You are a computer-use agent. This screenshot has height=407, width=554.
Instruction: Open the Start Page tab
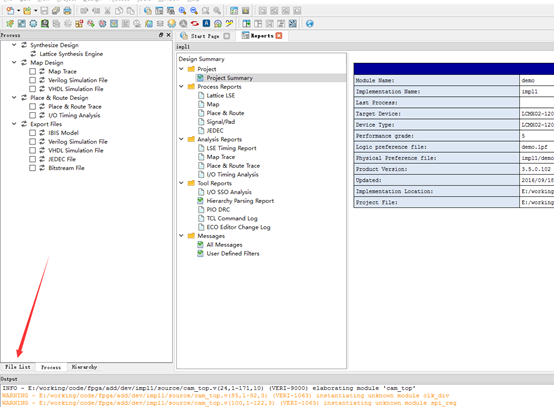(x=205, y=36)
